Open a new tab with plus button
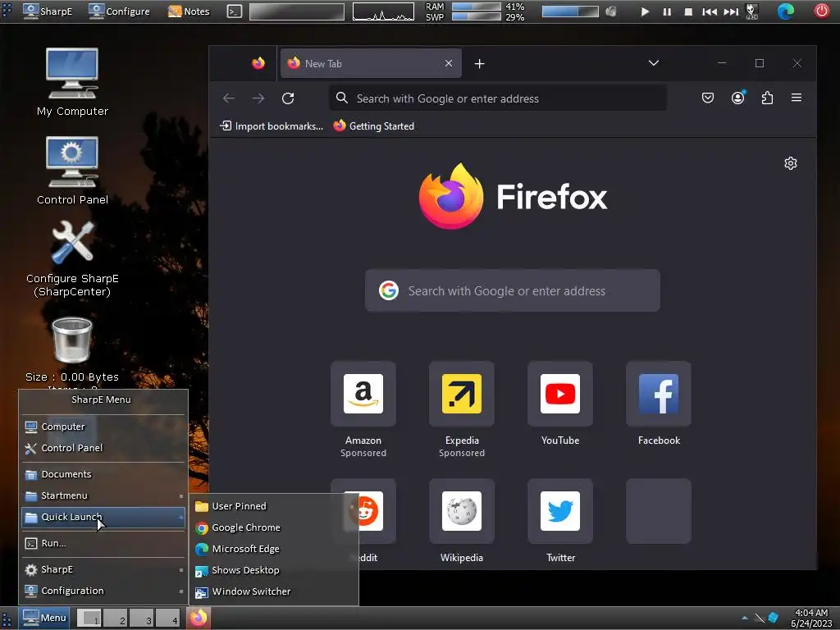Viewport: 840px width, 630px height. tap(479, 64)
